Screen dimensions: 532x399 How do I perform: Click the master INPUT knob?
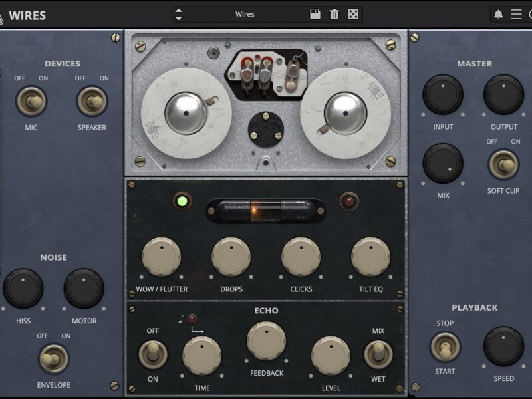click(443, 94)
